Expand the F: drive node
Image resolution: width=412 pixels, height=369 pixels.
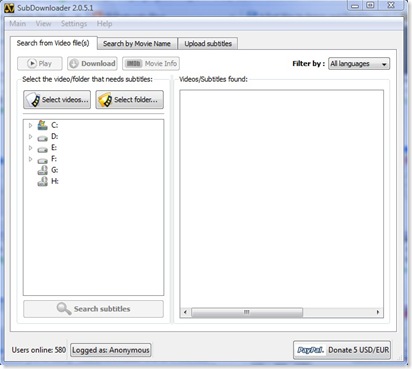[x=30, y=159]
